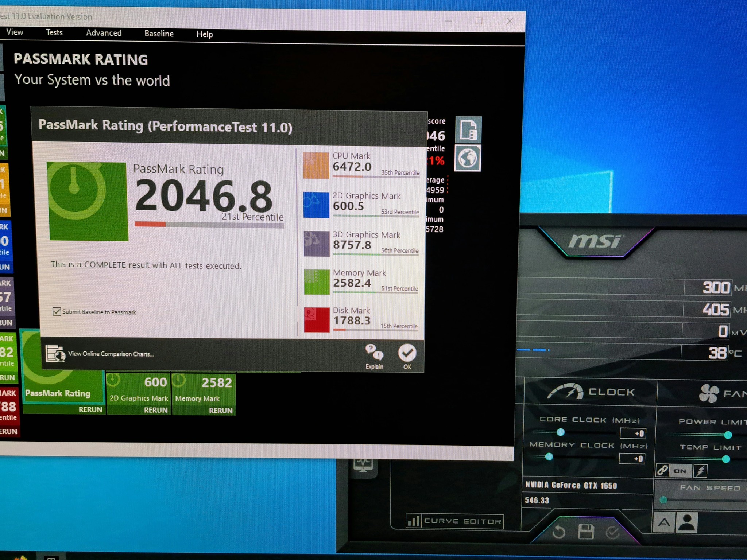This screenshot has height=560, width=747.
Task: Toggle the fan Auto A button in Afterburner
Action: (664, 522)
